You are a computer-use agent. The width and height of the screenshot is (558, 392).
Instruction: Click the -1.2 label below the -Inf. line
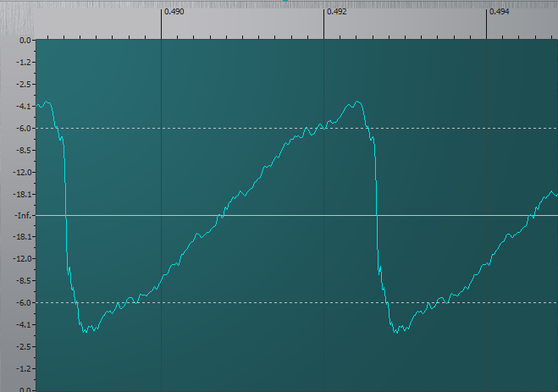click(x=24, y=369)
